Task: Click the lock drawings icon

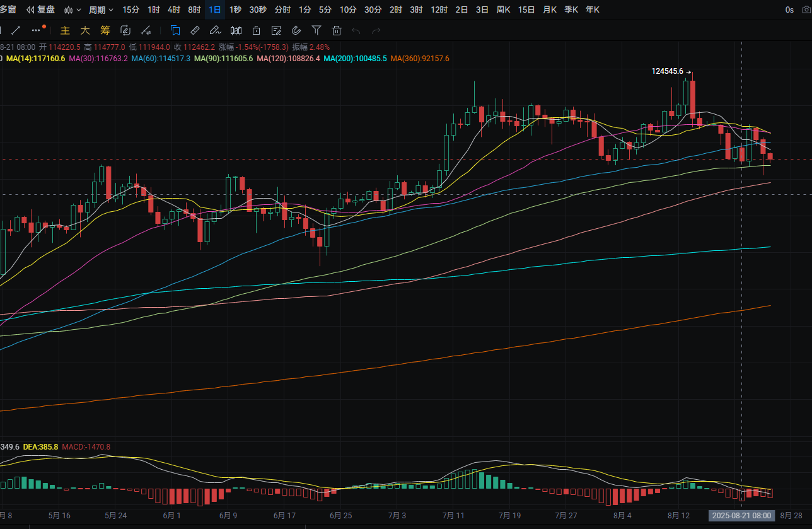Action: (x=255, y=30)
